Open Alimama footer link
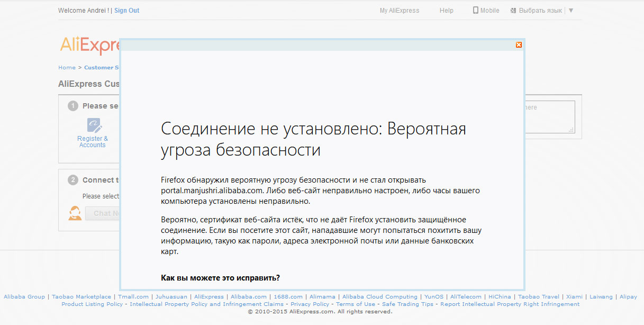Viewport: 644px width, 325px height. click(322, 297)
